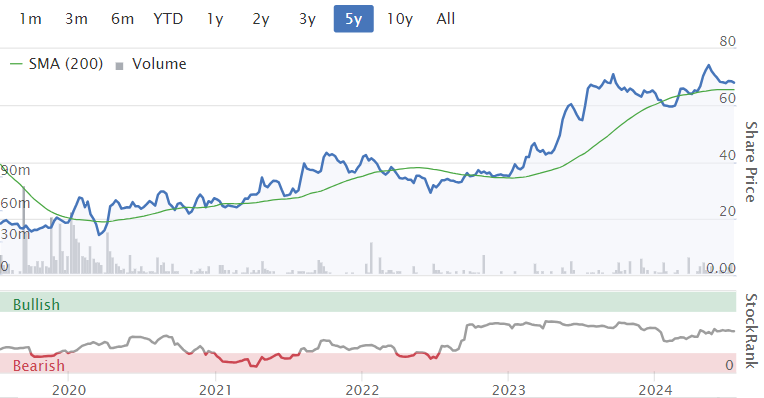
Task: Click the 30m volume axis label
Action: [15, 234]
